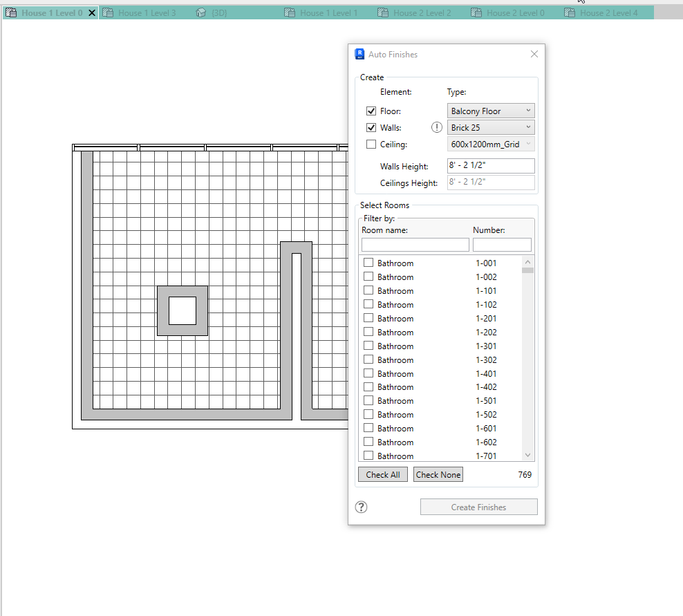Select the narrow partition wall in plan
Image resolution: width=683 pixels, height=616 pixels.
click(x=296, y=331)
